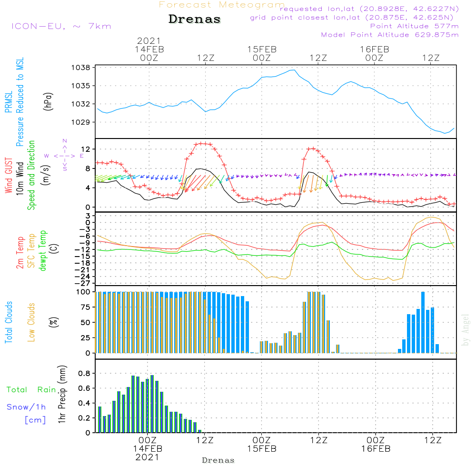Click the green 'dewpt Temp' legend label
Image resolution: width=476 pixels, height=476 pixels.
click(42, 251)
